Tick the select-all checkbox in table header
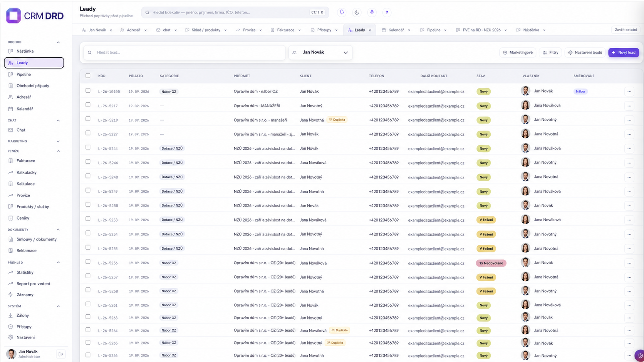 (x=88, y=76)
